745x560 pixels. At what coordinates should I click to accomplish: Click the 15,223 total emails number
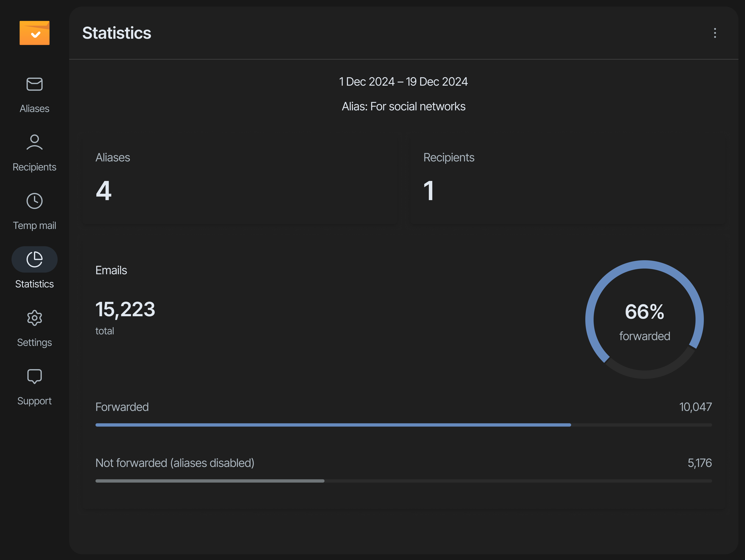point(125,309)
